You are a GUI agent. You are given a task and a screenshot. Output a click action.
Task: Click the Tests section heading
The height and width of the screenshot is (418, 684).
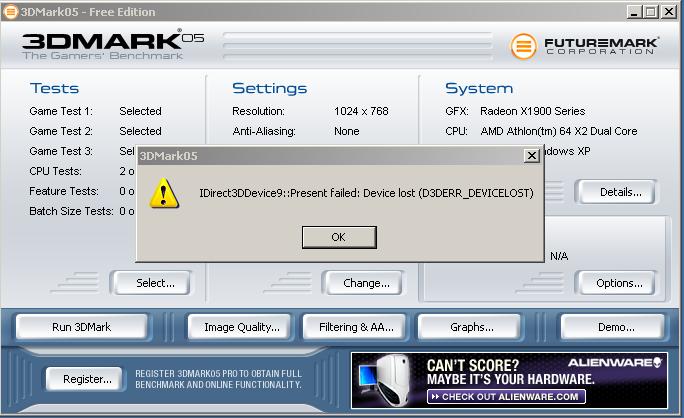pos(55,88)
